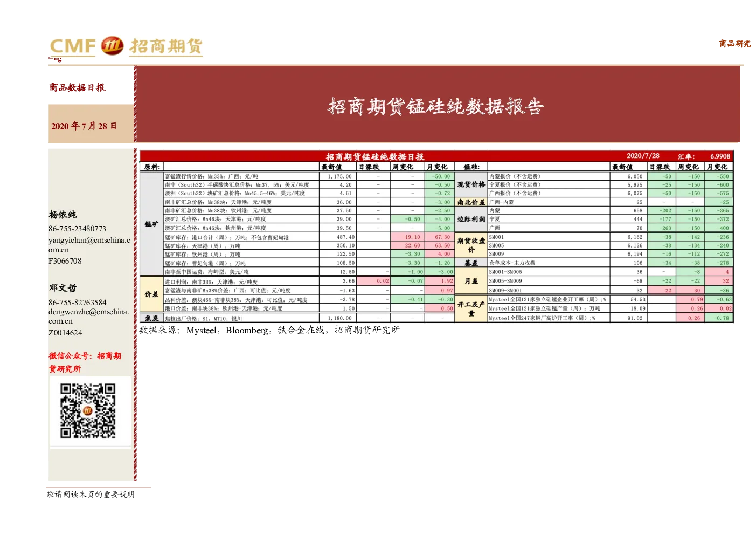This screenshot has height=535, width=756.
Task: Click the table date 2020/7/28
Action: pyautogui.click(x=643, y=156)
